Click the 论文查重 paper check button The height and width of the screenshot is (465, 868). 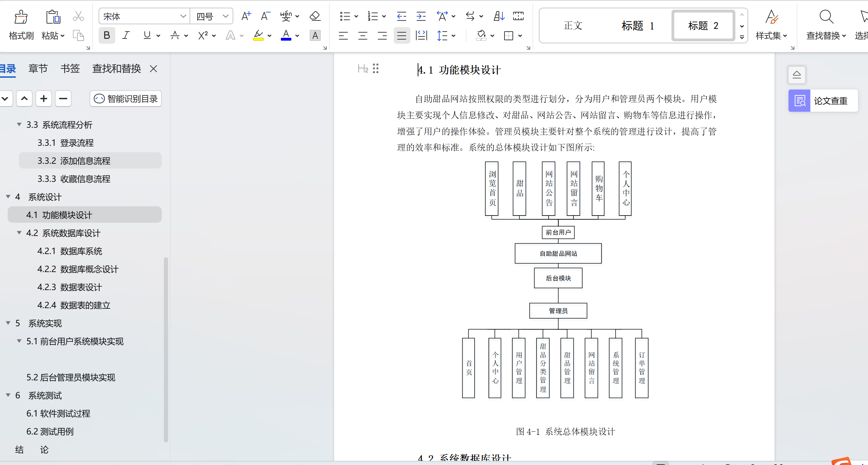coord(823,101)
